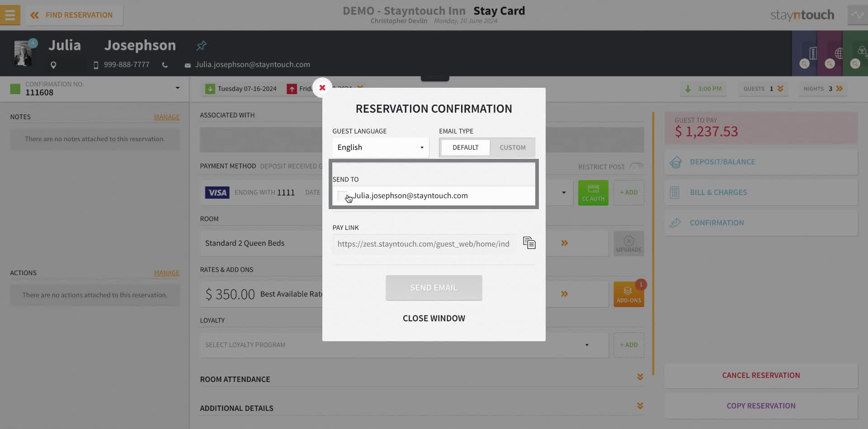Image resolution: width=868 pixels, height=429 pixels.
Task: Open rate details via the $350.00 row chevron
Action: coord(564,294)
